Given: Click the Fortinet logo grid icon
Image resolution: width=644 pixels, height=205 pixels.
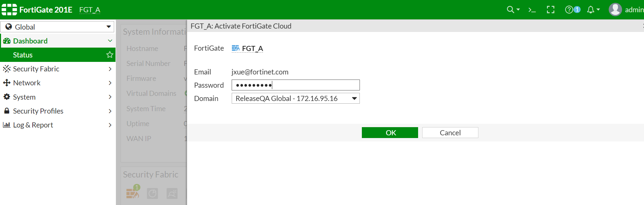Looking at the screenshot, I should pos(9,9).
